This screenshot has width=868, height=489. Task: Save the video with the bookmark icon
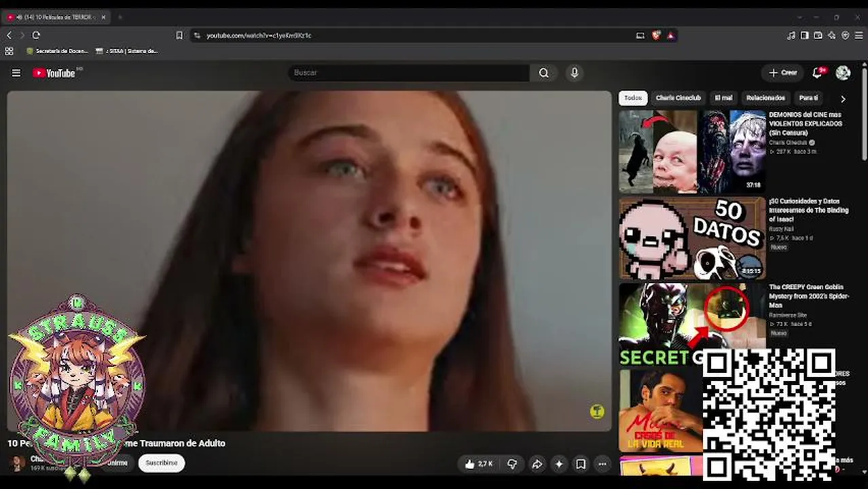(581, 464)
